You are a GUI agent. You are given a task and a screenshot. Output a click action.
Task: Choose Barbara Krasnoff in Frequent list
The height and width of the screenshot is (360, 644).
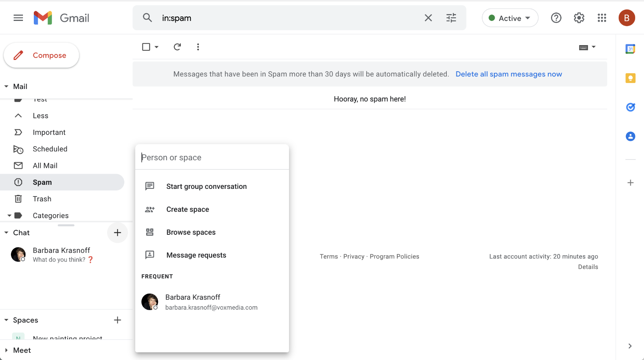tap(212, 302)
